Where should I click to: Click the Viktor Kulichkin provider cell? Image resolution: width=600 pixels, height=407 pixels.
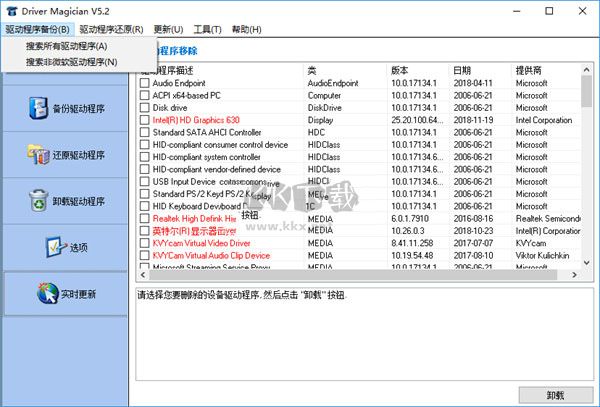pos(542,255)
